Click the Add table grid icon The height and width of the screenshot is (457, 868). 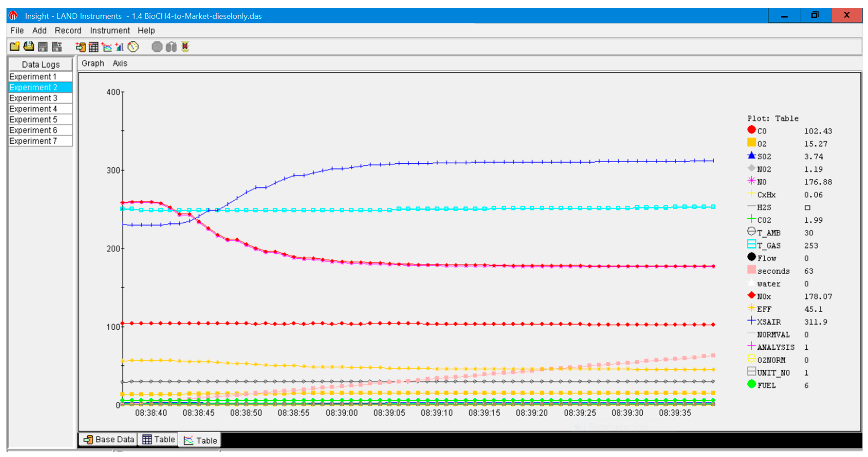(93, 47)
